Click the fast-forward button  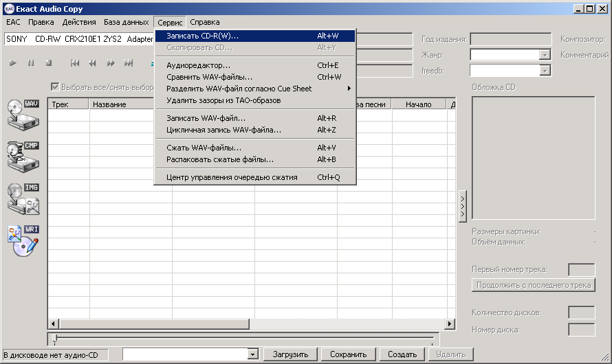(x=111, y=62)
